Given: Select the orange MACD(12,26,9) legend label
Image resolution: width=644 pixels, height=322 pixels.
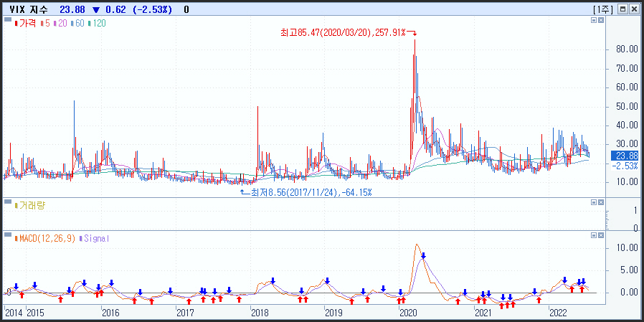Looking at the screenshot, I should [45, 239].
